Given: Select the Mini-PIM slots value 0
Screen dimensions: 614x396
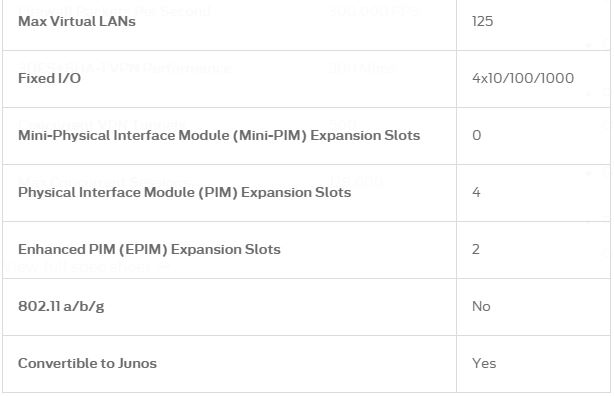Looking at the screenshot, I should [477, 136].
